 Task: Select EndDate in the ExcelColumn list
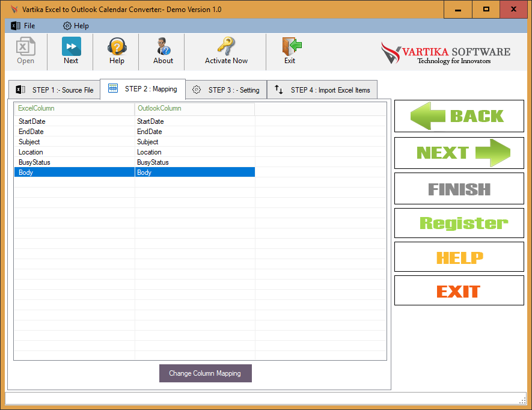coord(31,132)
